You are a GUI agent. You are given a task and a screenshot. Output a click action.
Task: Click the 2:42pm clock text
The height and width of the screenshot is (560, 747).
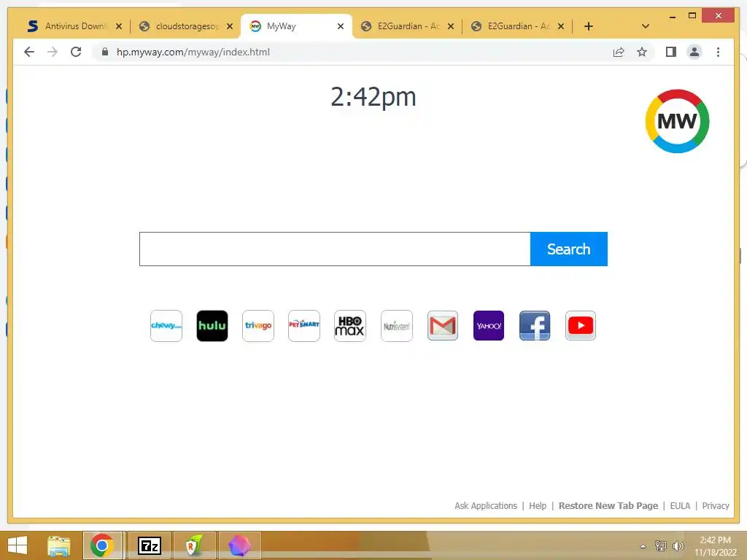373,97
